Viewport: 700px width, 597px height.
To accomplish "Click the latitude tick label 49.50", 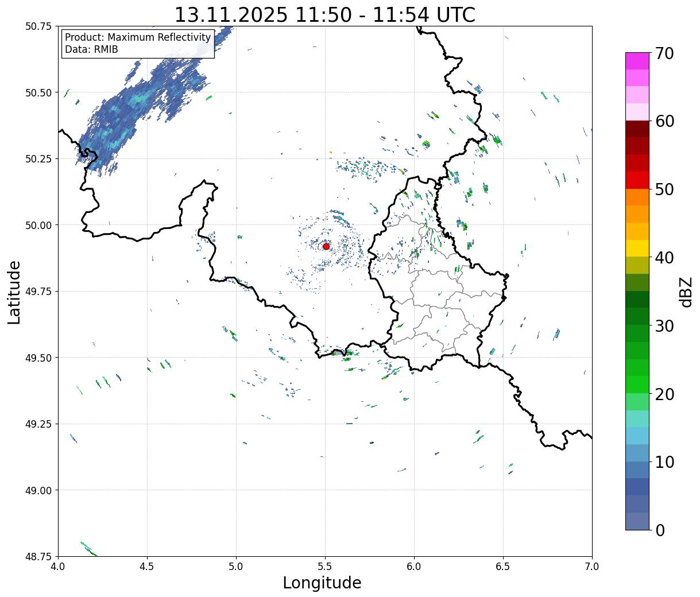I will pos(38,358).
